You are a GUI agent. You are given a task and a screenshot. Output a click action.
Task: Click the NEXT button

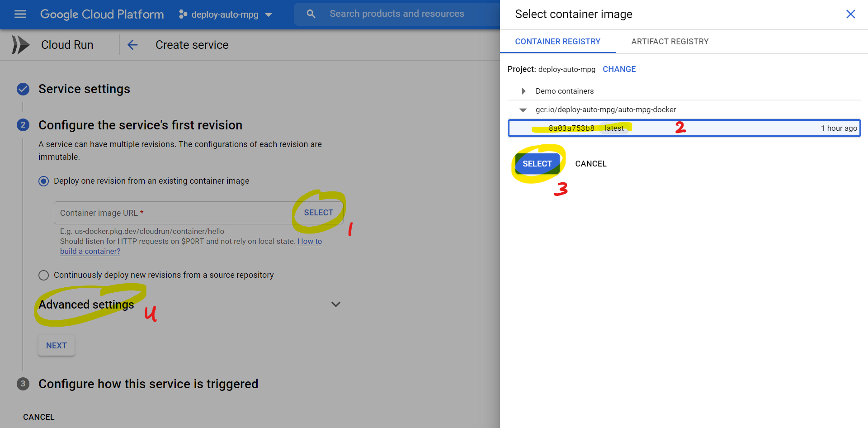(x=57, y=346)
